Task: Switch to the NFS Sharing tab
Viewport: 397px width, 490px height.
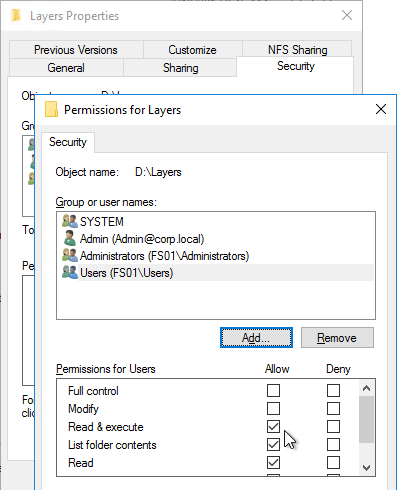Action: tap(297, 50)
